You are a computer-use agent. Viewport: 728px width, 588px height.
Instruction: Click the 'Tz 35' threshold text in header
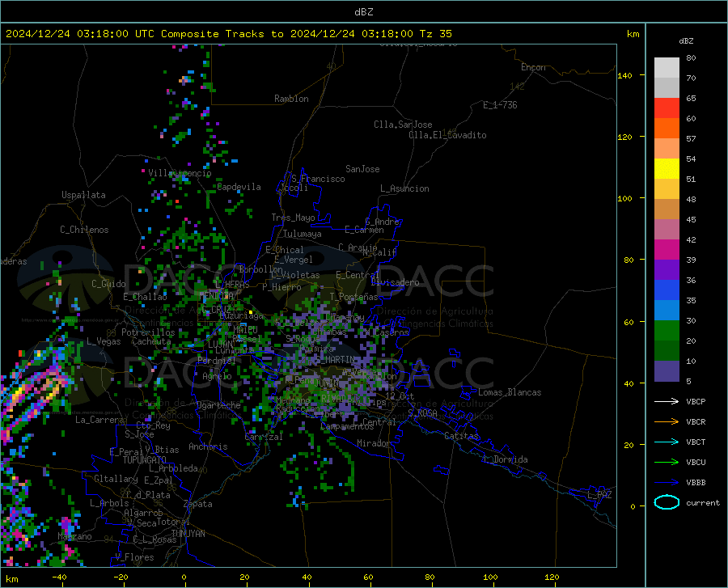pos(435,34)
